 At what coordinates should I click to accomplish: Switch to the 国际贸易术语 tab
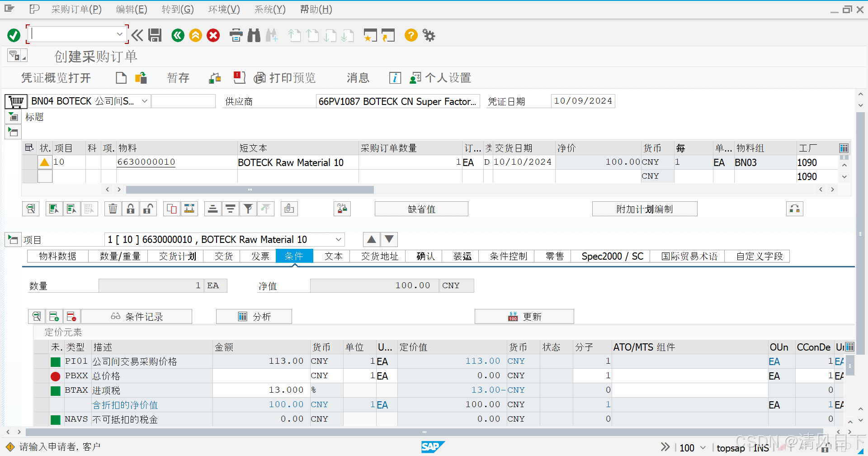689,256
